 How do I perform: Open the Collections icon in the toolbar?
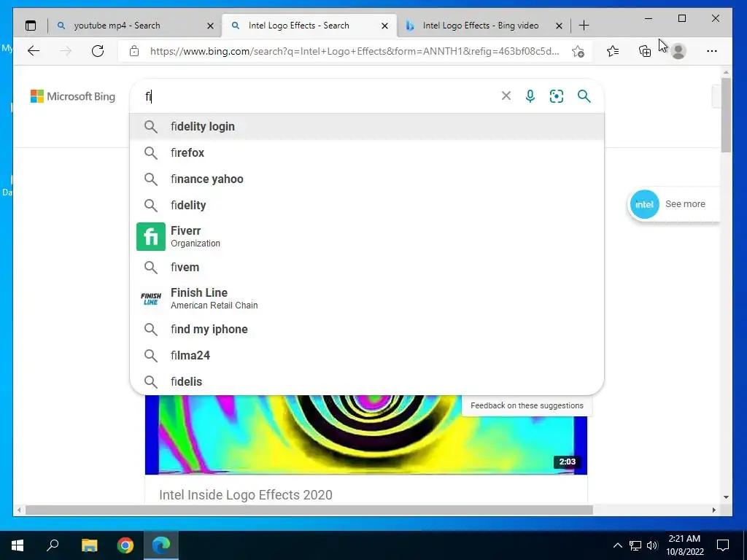645,51
